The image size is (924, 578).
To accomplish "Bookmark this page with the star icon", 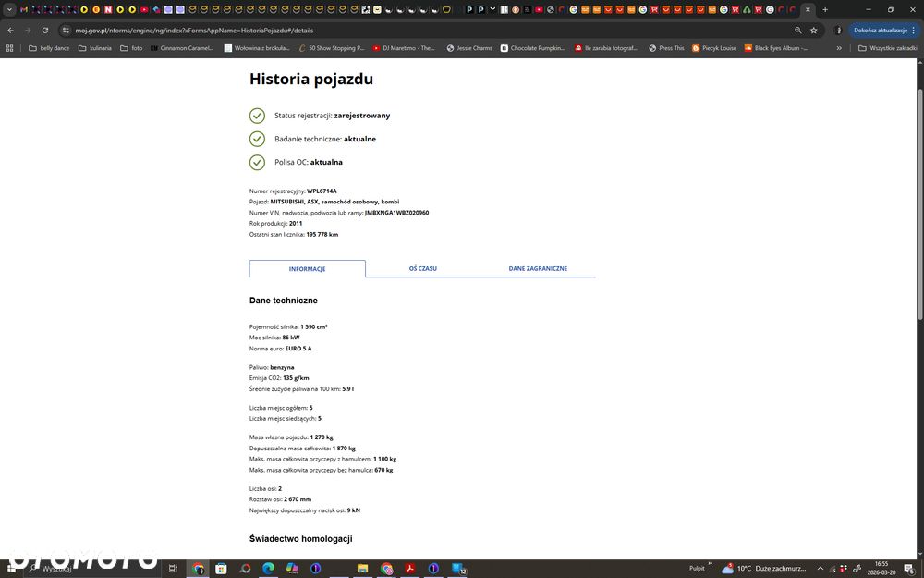I will [814, 31].
